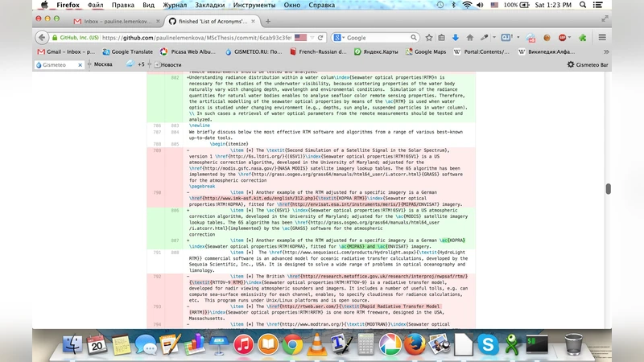Screen dimensions: 644x362
Task: Open the Picasa Web Albums bookmark
Action: tap(188, 51)
